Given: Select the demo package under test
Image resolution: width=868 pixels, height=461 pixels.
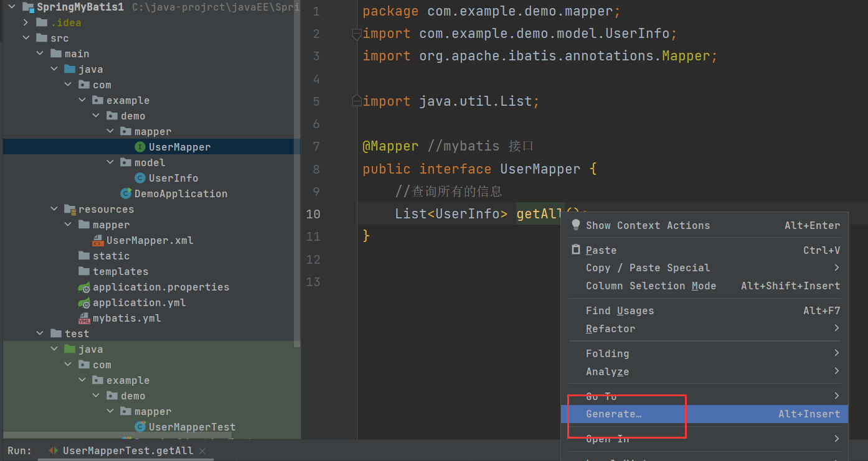Looking at the screenshot, I should [x=133, y=396].
